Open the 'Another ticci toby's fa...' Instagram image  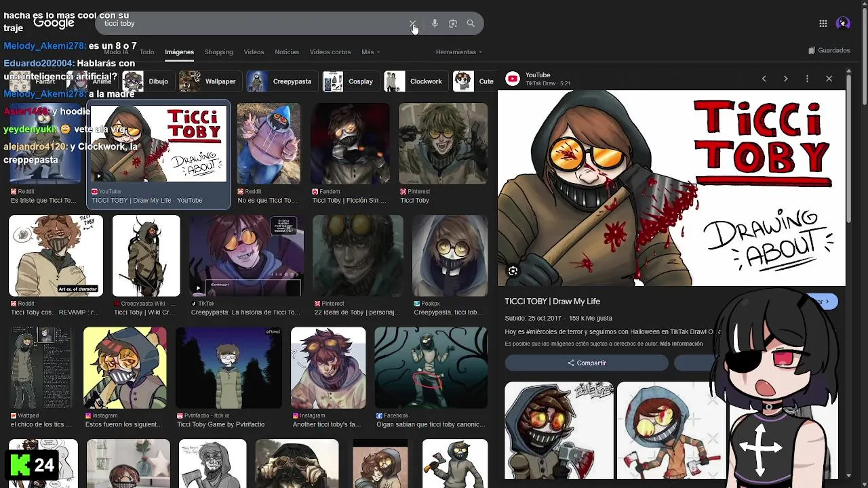tap(328, 368)
